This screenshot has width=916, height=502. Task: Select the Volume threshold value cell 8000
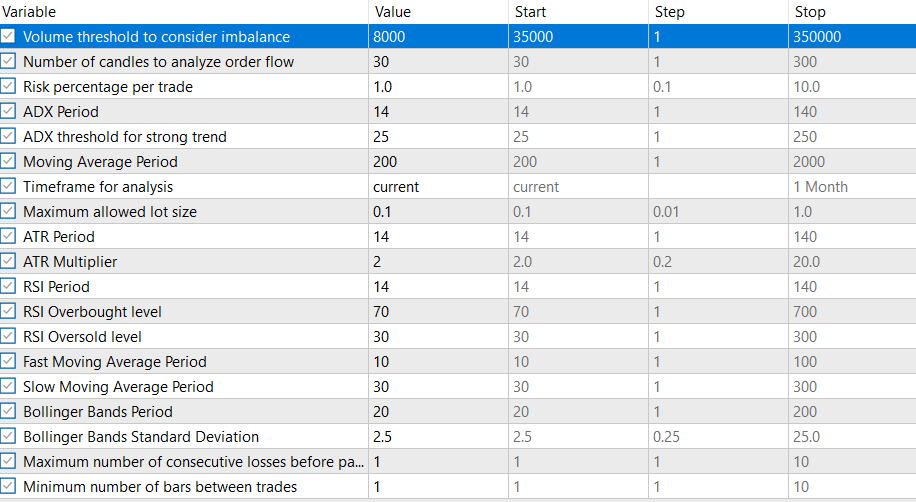(x=438, y=36)
